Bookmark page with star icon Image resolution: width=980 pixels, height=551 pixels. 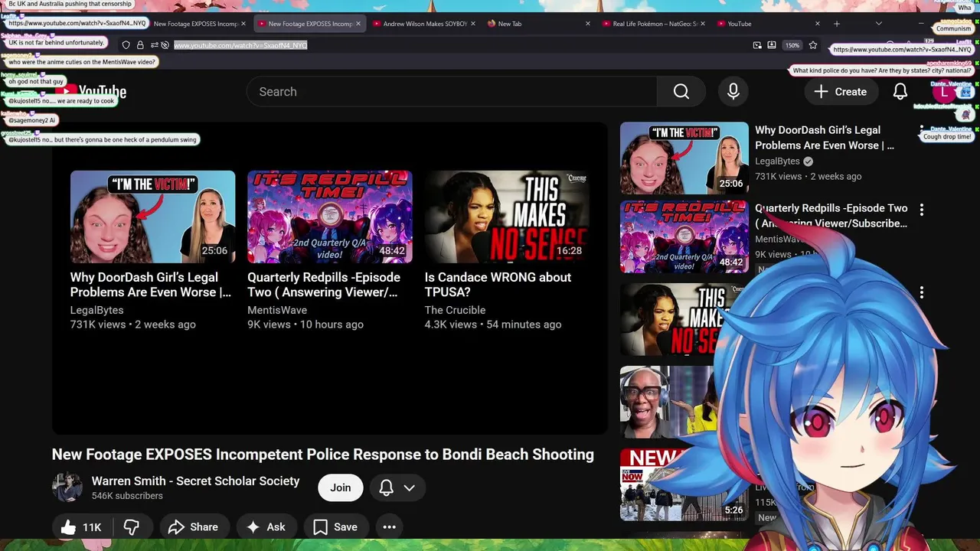point(813,45)
